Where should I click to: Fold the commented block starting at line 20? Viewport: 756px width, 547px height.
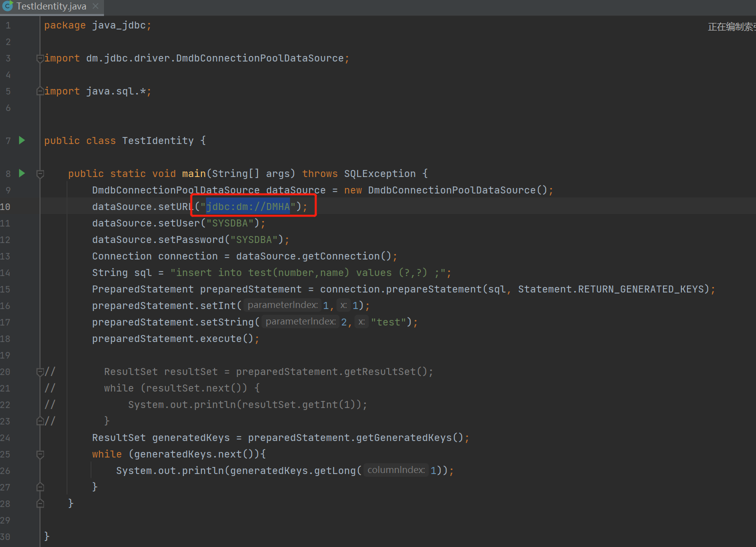40,371
